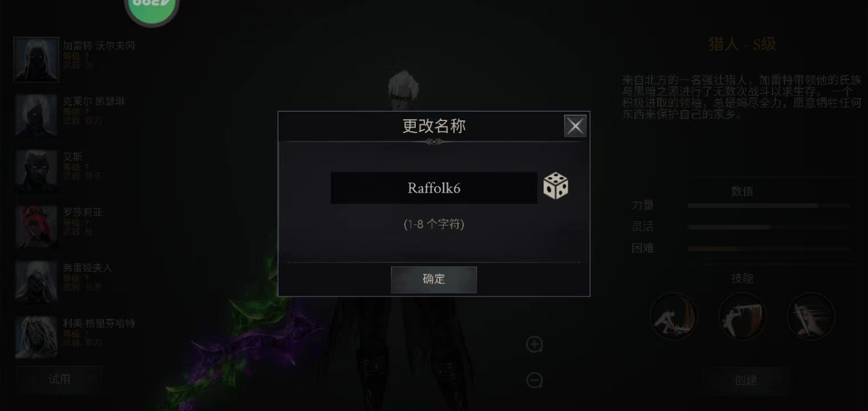Select the middle skill icon
The height and width of the screenshot is (411, 868).
742,316
